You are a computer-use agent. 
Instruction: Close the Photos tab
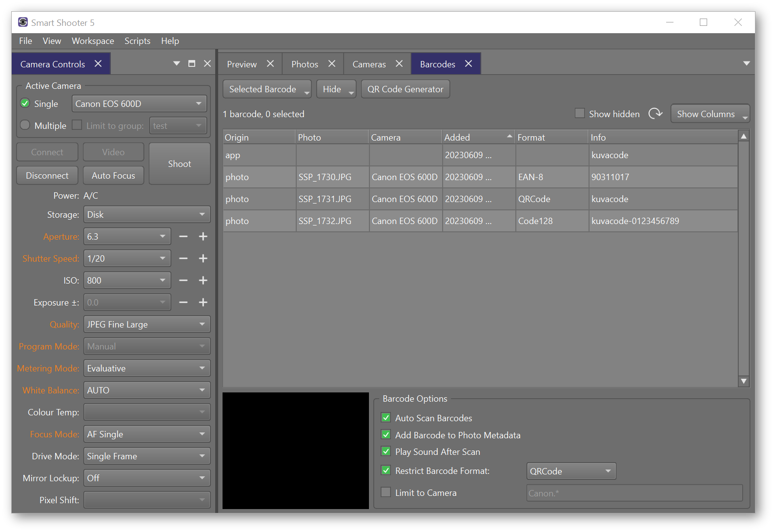point(332,64)
